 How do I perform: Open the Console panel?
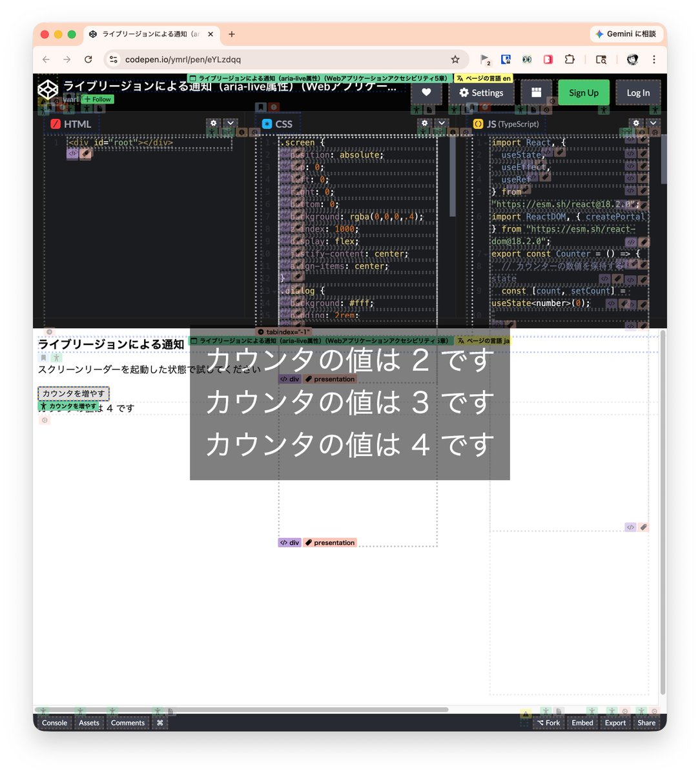pos(54,723)
